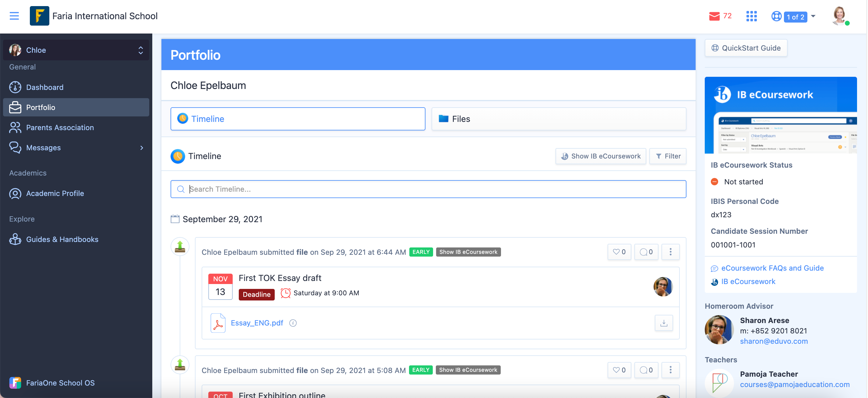The image size is (868, 398).
Task: Click the 5:08 AM submission upload icon
Action: (x=180, y=364)
